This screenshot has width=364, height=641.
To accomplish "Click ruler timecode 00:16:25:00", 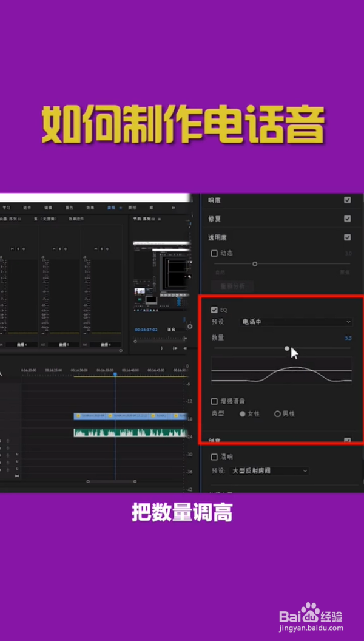I will click(x=53, y=370).
